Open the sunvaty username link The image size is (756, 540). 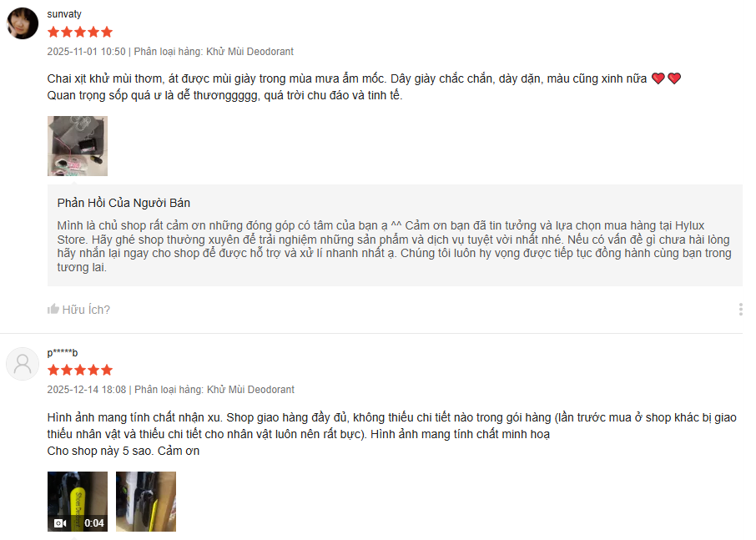click(x=64, y=14)
